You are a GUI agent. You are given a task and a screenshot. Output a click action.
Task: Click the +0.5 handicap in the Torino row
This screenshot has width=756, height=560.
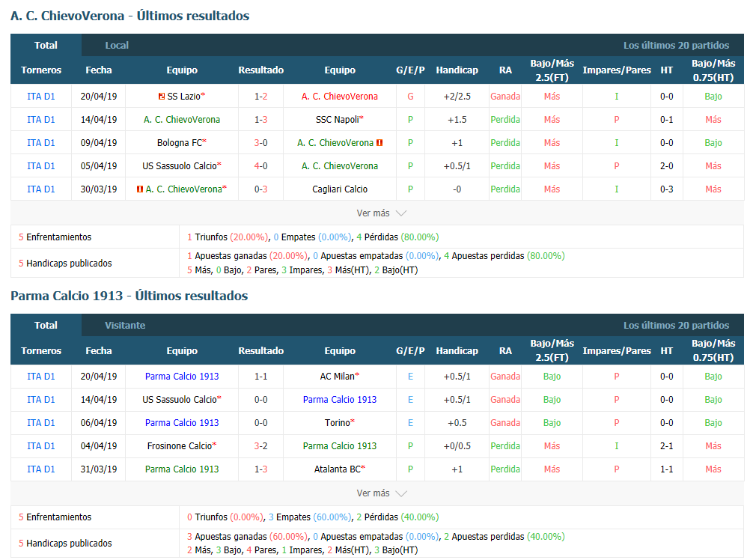tap(457, 423)
